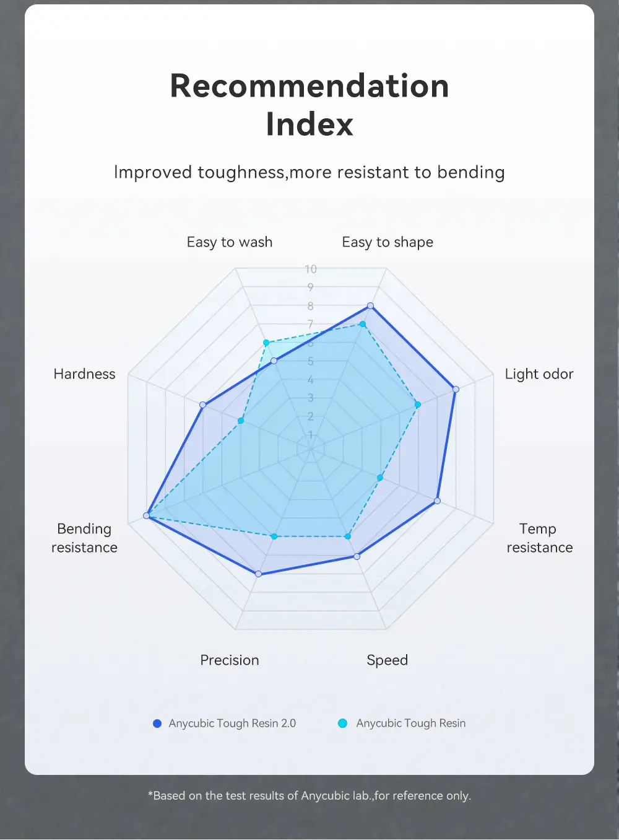Select the cyan Tough Resin point on Easy to wash axis
619x840 pixels.
[x=266, y=343]
